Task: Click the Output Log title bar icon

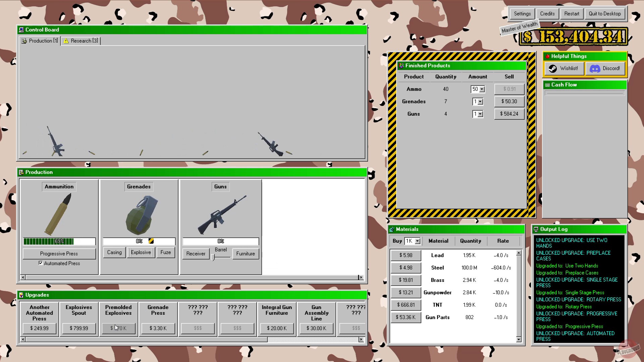Action: (x=537, y=229)
